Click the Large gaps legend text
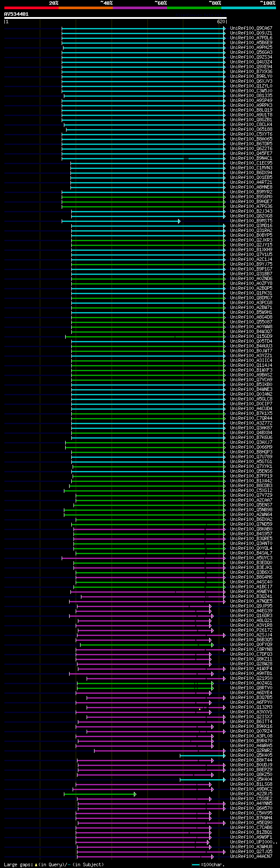Screen dimensions: 280x868 pyautogui.click(x=54, y=864)
